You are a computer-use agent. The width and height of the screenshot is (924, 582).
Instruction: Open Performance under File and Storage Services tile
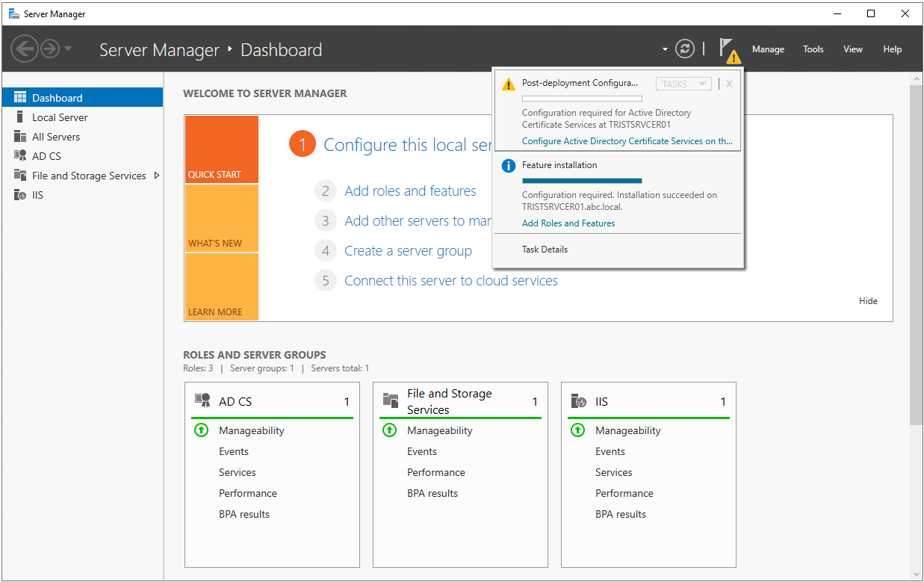pos(436,472)
